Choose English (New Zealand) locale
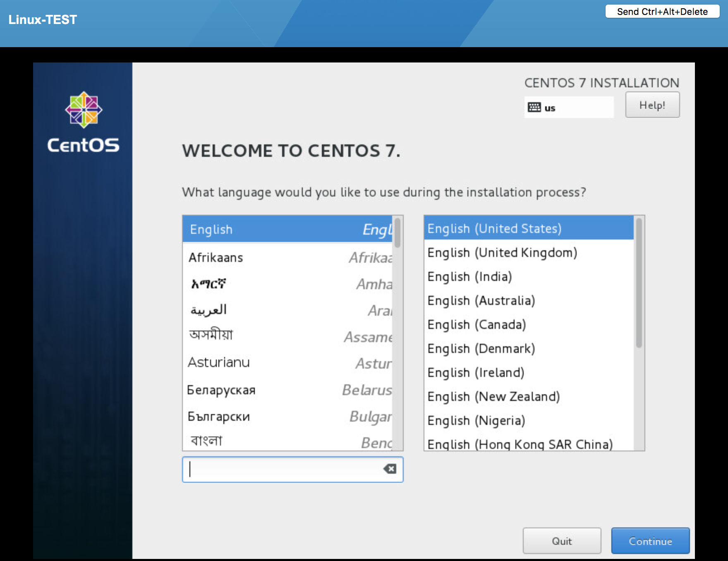 coord(529,396)
